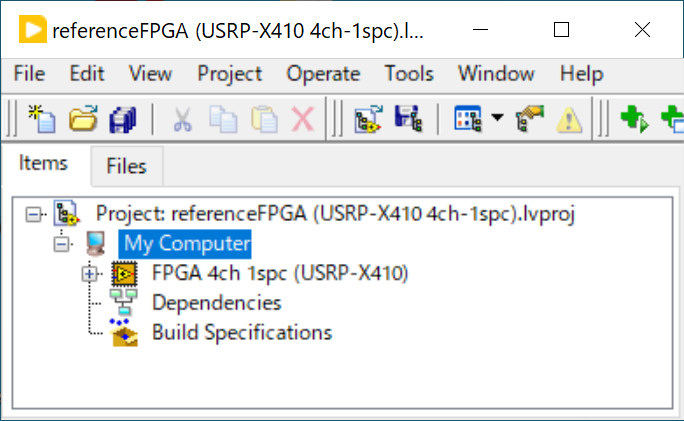This screenshot has width=684, height=421.
Task: Open the Tools menu
Action: click(x=409, y=74)
